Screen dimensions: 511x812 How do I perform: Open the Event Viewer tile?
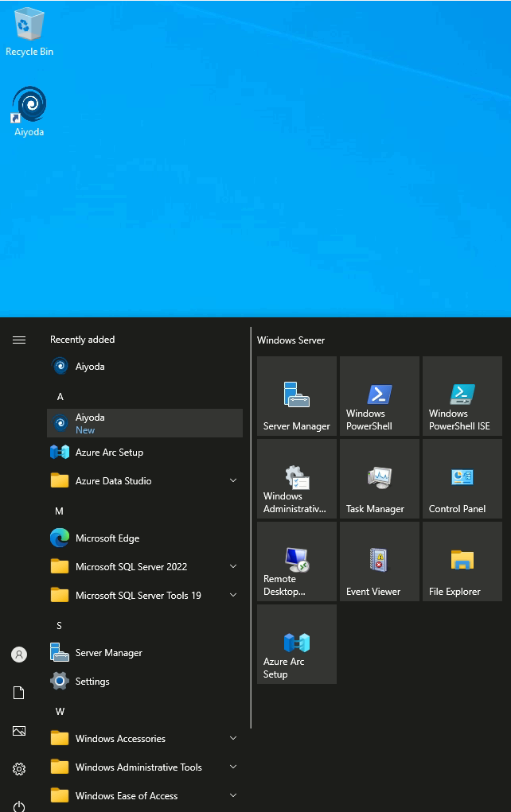pyautogui.click(x=380, y=561)
